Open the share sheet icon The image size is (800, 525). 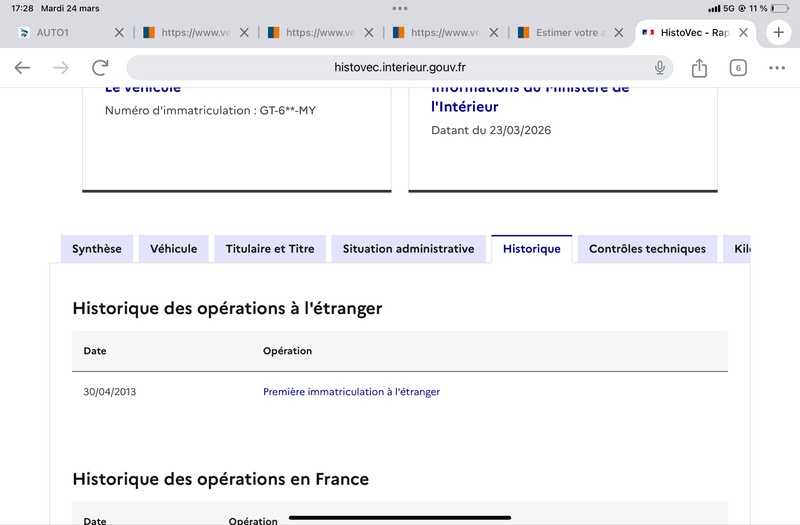click(x=699, y=68)
